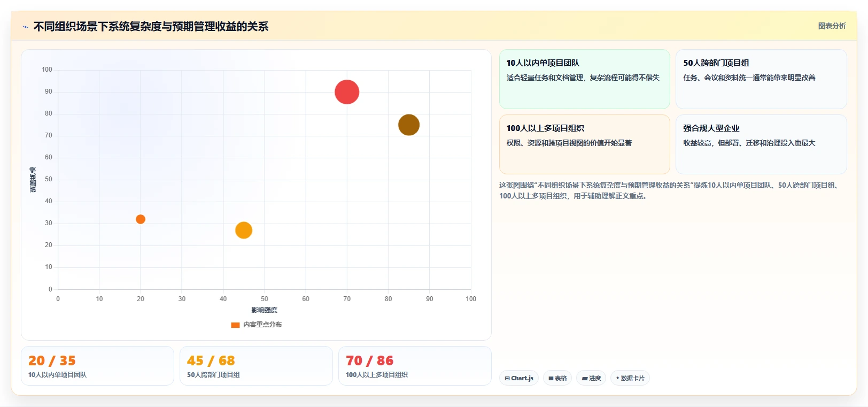
Task: Click the chart title 不同组织场景下系统复杂度与预期管理收益的关系
Action: (151, 26)
